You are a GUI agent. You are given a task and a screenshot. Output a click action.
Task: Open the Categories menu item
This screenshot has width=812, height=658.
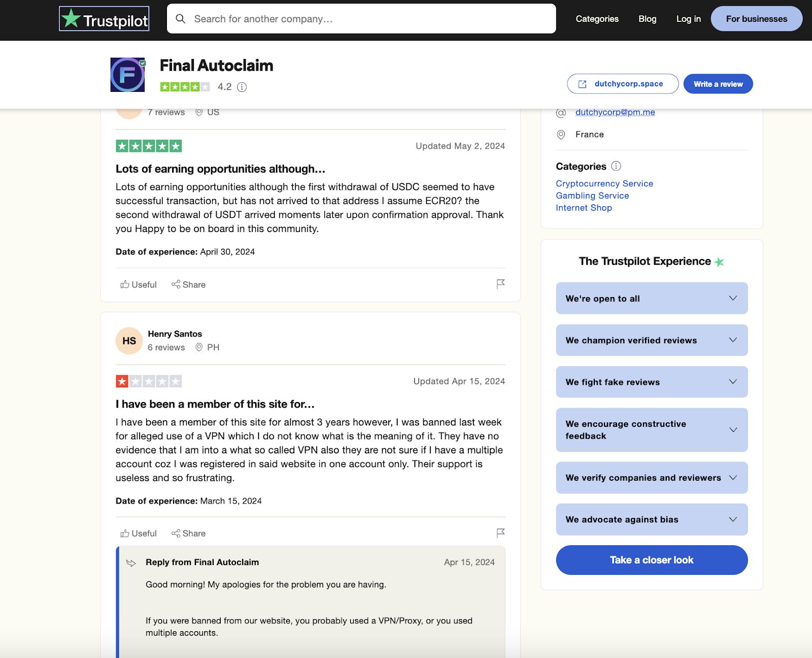click(597, 19)
